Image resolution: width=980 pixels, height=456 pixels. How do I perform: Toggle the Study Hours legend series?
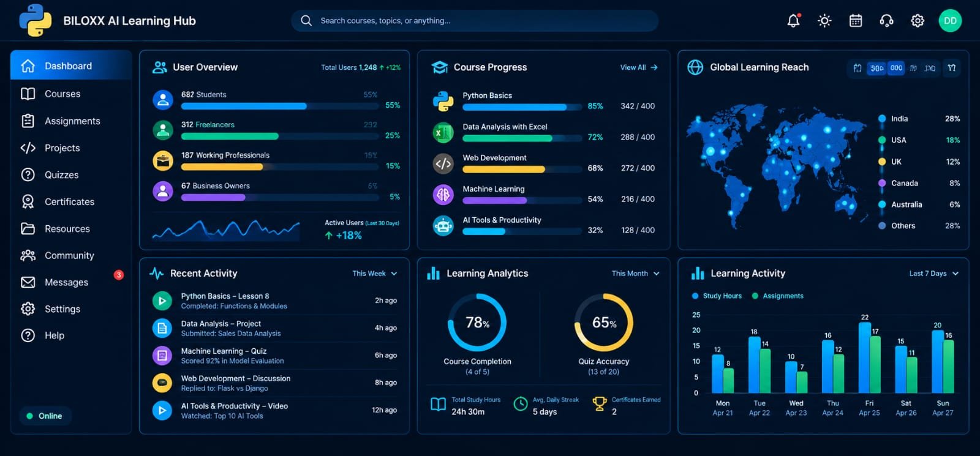[717, 296]
